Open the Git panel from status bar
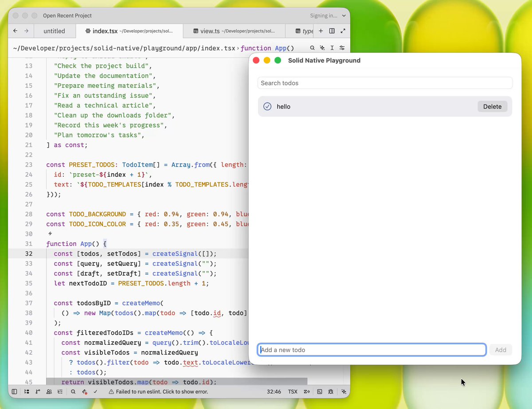 (x=38, y=392)
